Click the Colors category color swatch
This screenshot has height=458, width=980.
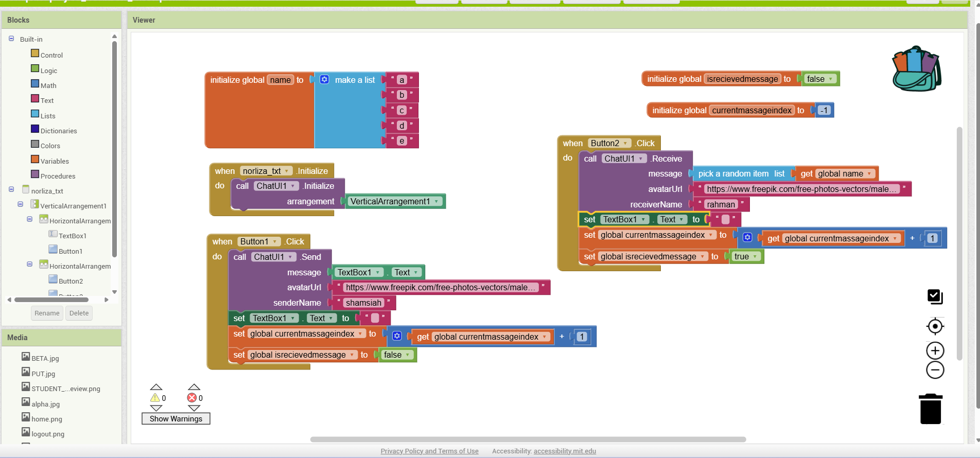(35, 144)
